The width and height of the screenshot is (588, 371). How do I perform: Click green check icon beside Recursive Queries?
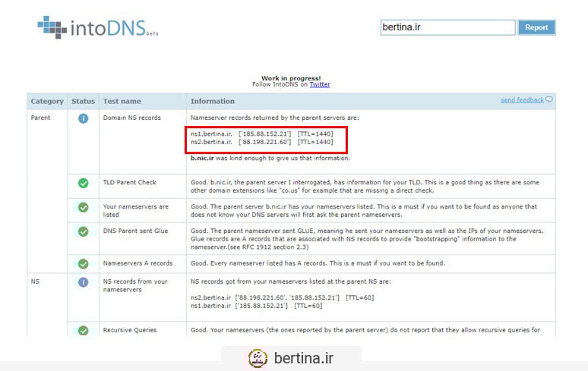(x=84, y=331)
